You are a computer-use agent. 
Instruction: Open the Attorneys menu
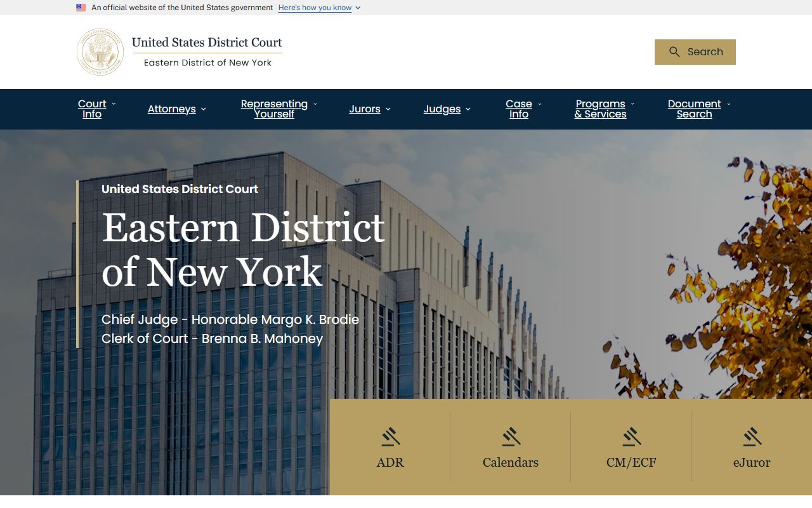click(x=172, y=109)
